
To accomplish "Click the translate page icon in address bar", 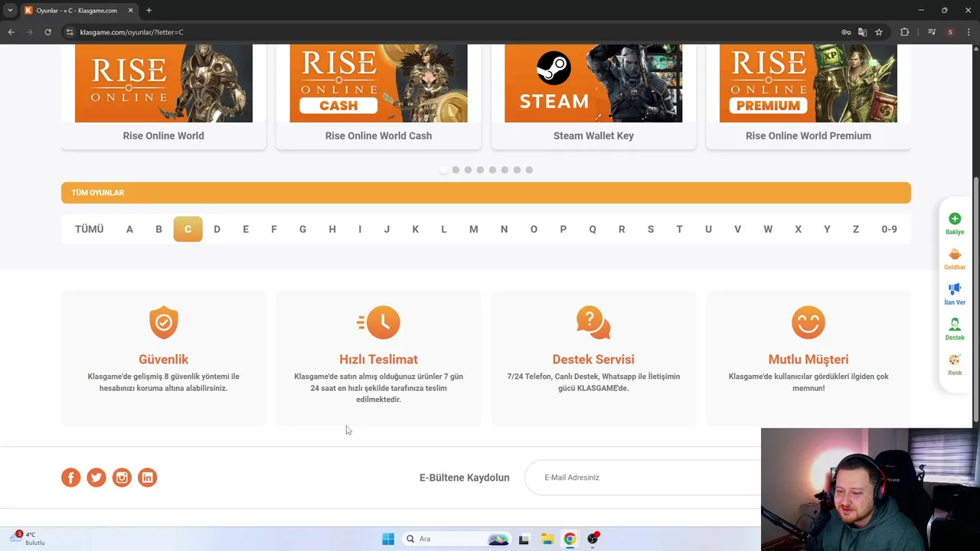I will (862, 32).
